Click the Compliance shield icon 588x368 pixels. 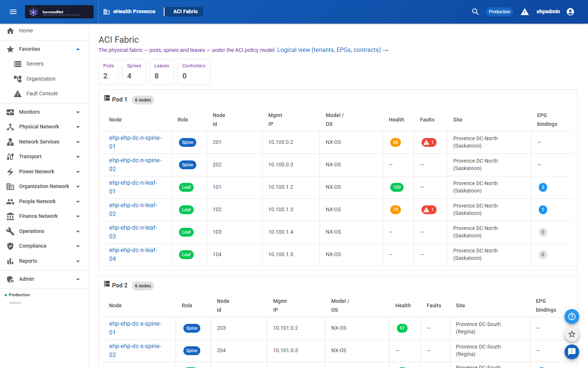click(x=10, y=246)
